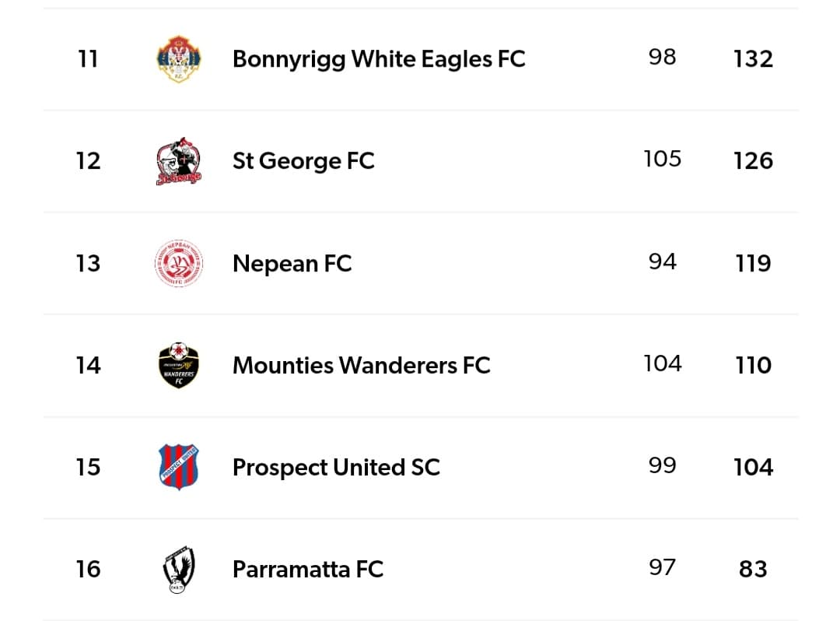Click the Nepean FC round badge
Viewport: 840px width, 621px height.
(x=179, y=263)
